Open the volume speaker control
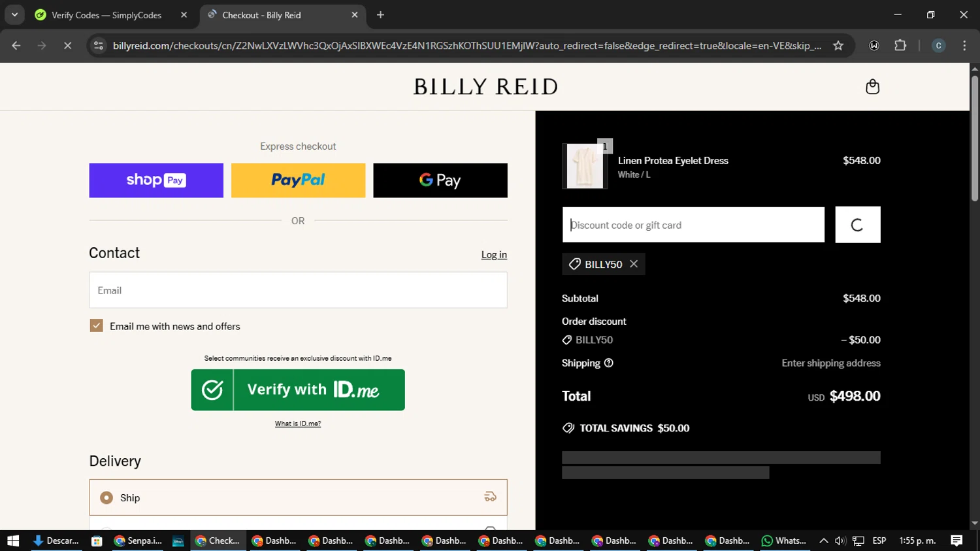 point(840,541)
